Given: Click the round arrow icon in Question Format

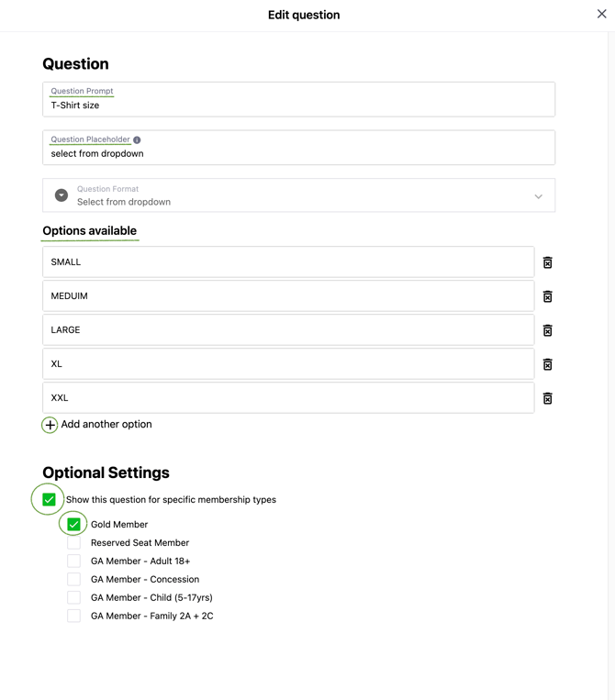Looking at the screenshot, I should click(x=61, y=195).
